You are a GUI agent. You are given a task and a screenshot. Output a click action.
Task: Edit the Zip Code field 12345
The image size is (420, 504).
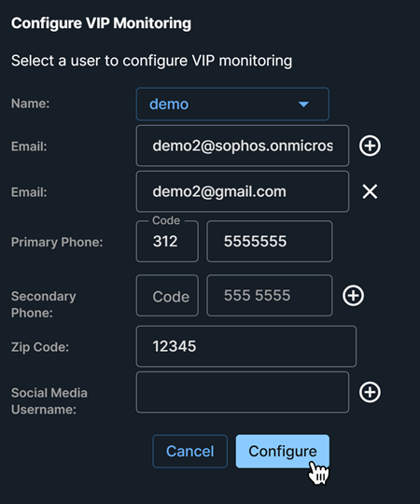[246, 346]
